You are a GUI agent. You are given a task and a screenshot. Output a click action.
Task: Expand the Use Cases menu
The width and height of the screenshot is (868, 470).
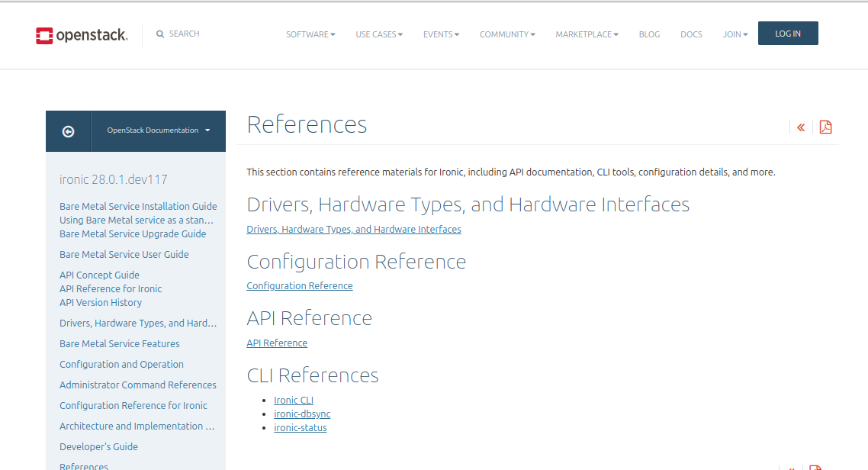379,34
